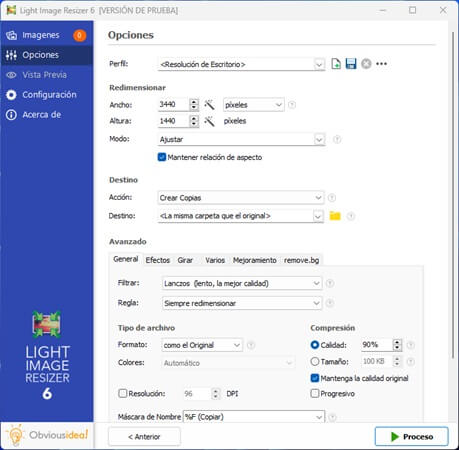Screen dimensions: 459x450
Task: Click the Altura value field showing 1440
Action: click(173, 121)
